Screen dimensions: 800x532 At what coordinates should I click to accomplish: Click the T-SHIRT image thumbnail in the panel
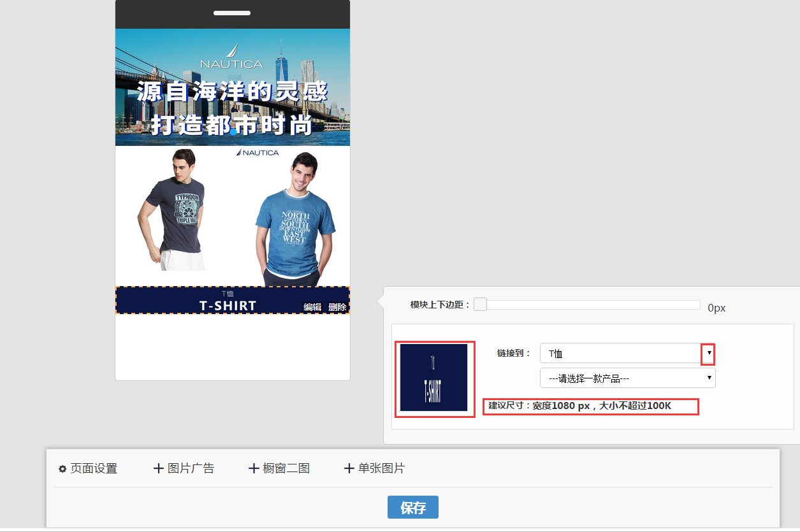pos(434,378)
